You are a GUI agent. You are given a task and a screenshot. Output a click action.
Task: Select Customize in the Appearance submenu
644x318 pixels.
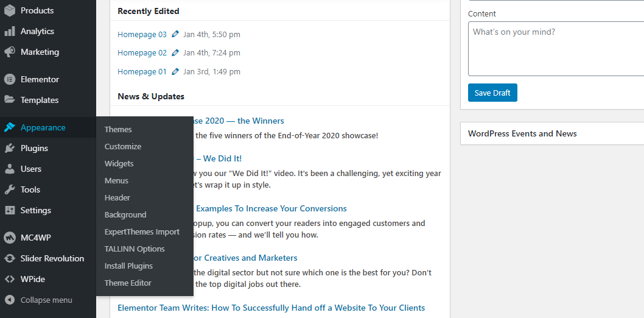click(x=122, y=146)
